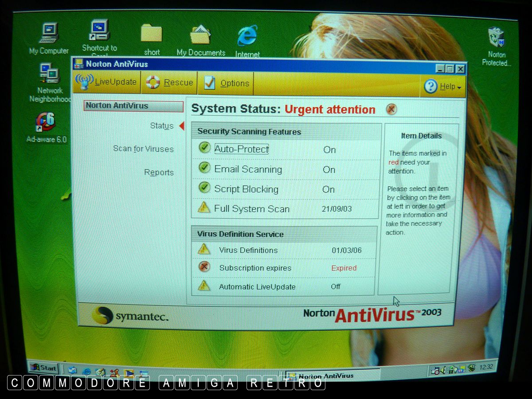Select the Email Scanning status item

coord(248,169)
